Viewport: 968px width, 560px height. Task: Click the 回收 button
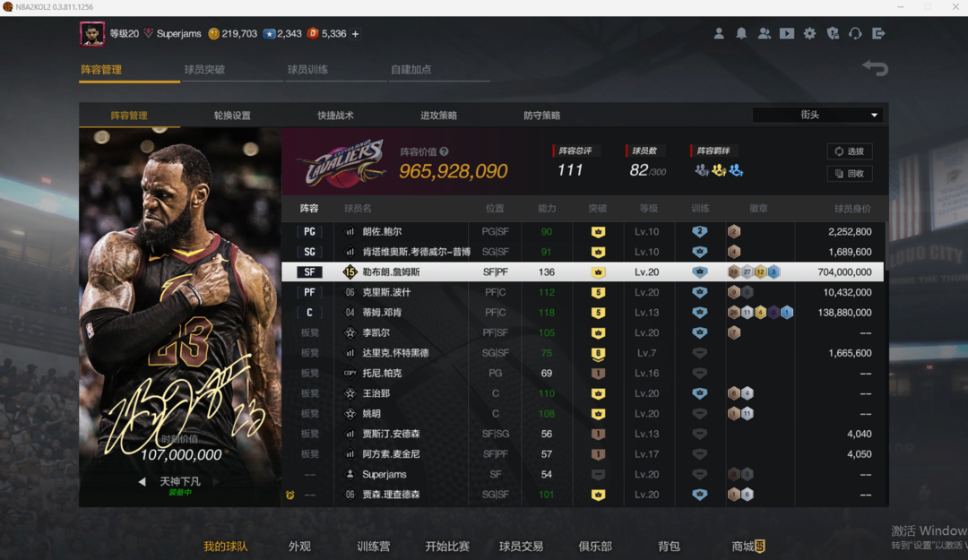tap(850, 174)
